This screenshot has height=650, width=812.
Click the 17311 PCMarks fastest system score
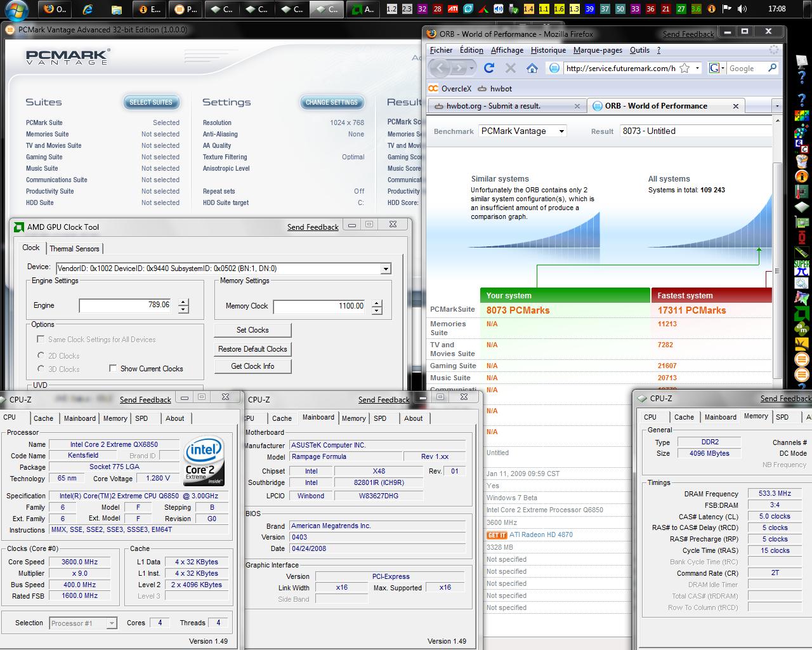(x=691, y=310)
